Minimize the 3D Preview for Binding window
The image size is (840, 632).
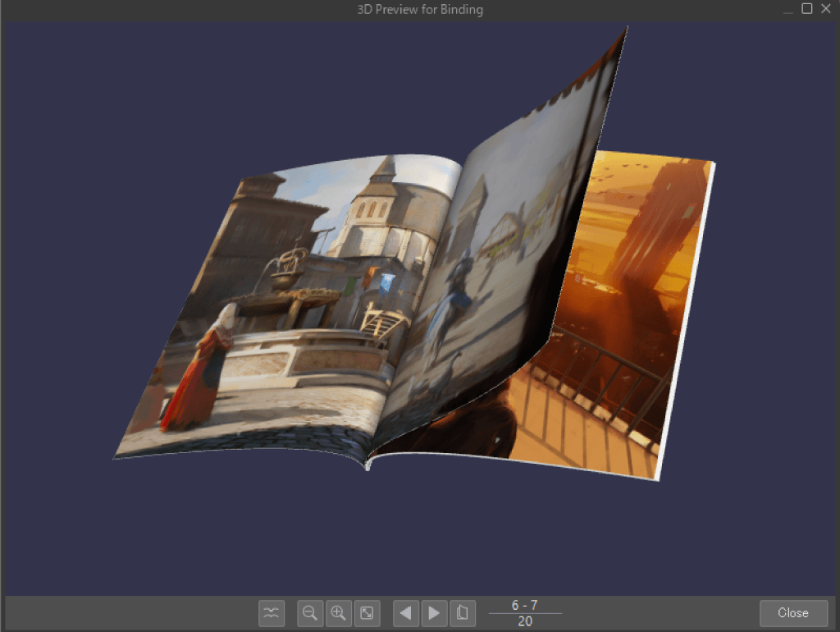(787, 9)
